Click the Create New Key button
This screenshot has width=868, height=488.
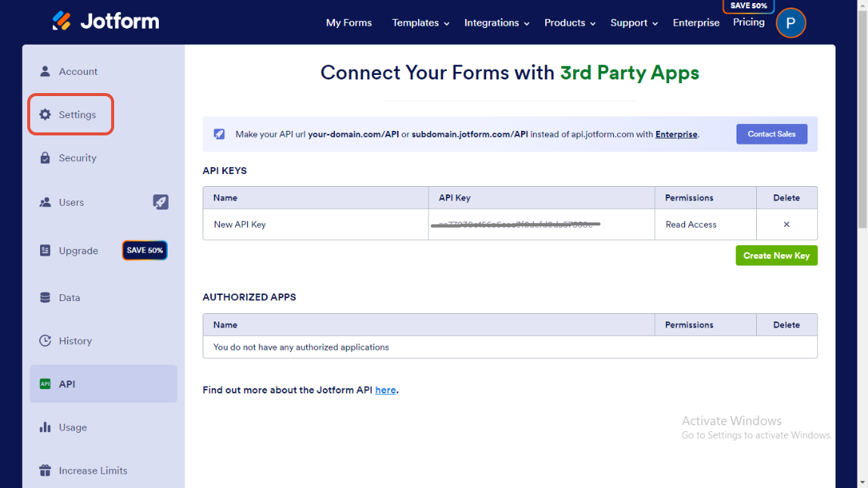776,256
